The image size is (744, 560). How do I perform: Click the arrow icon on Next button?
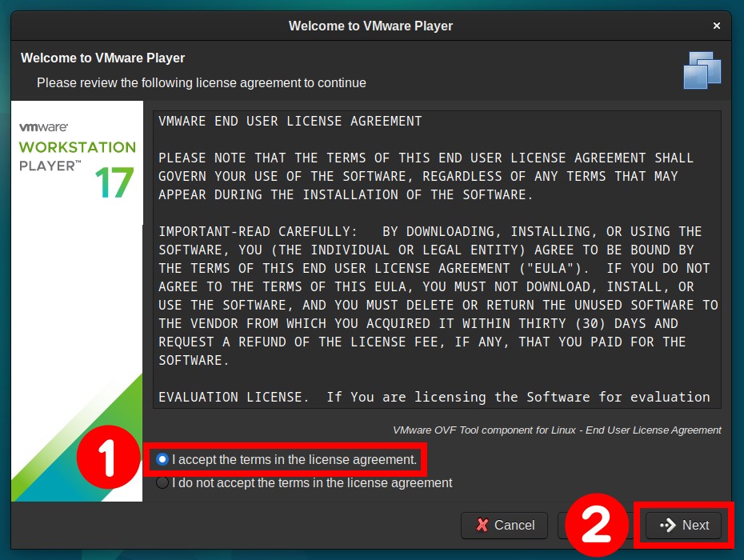tap(668, 525)
